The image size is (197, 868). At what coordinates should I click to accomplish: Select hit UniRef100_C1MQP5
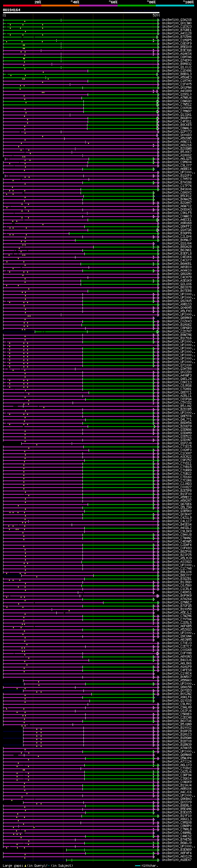pos(176,40)
